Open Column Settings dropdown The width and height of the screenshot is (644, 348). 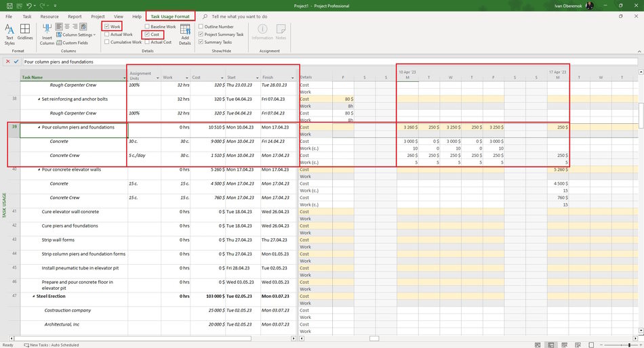point(75,35)
